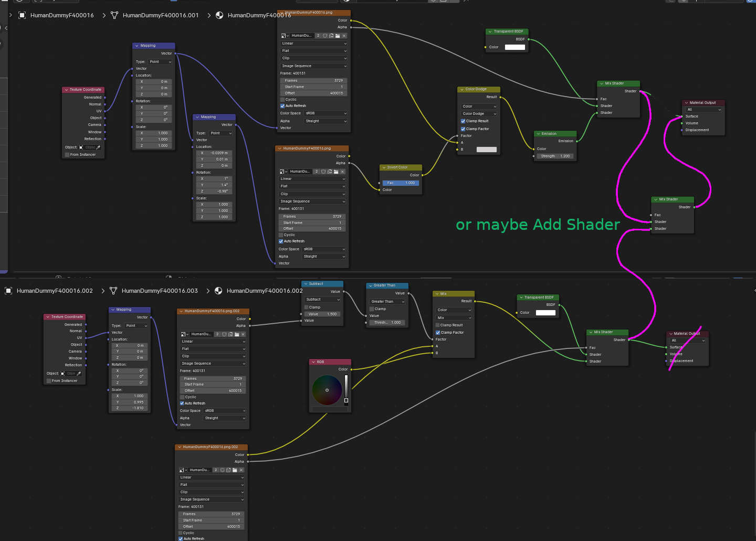
Task: Click the eyedropper icon in the upper Texture Coordinate node
Action: pyautogui.click(x=98, y=147)
